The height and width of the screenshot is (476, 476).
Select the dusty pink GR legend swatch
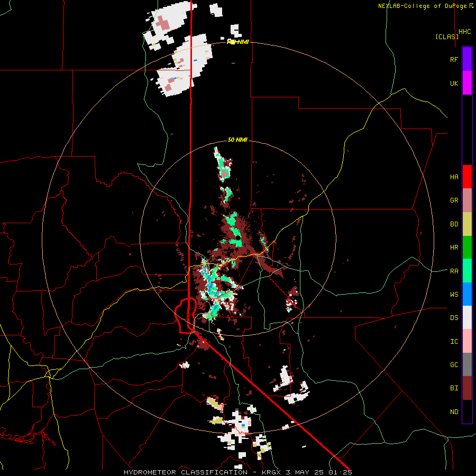click(467, 200)
